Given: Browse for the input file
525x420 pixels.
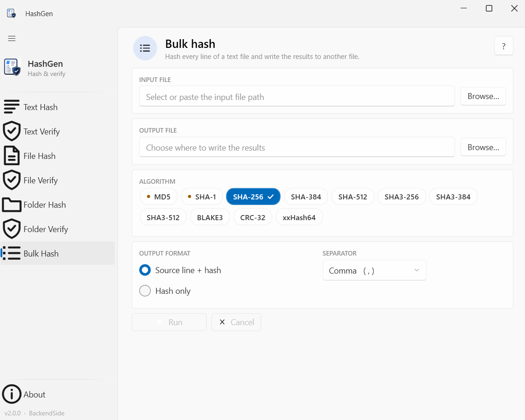Looking at the screenshot, I should pos(483,96).
